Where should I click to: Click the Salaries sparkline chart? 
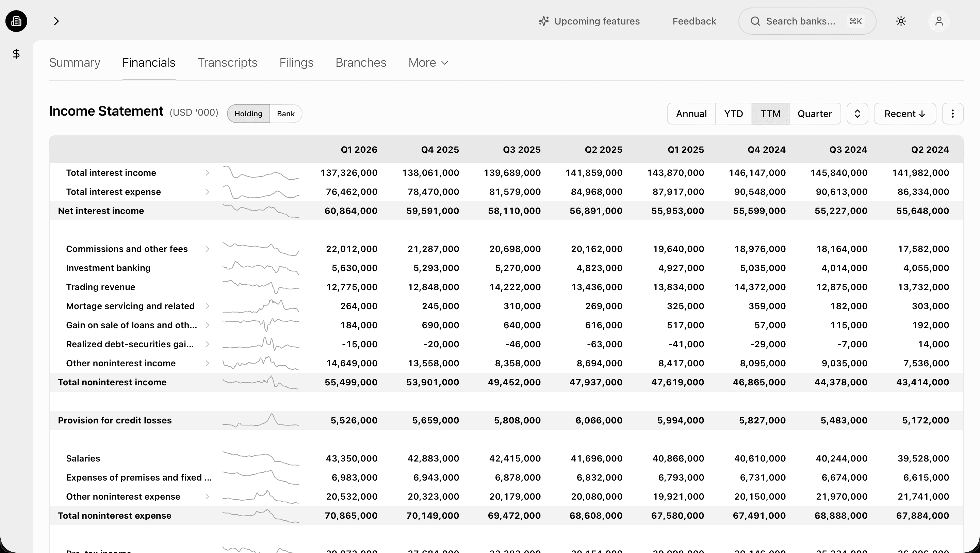[261, 458]
